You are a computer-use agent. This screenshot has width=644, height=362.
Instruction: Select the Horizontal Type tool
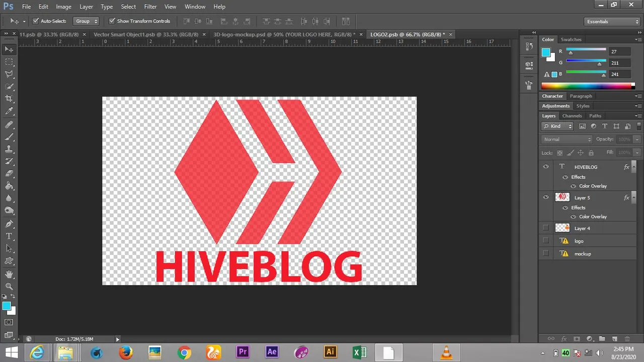pos(9,236)
